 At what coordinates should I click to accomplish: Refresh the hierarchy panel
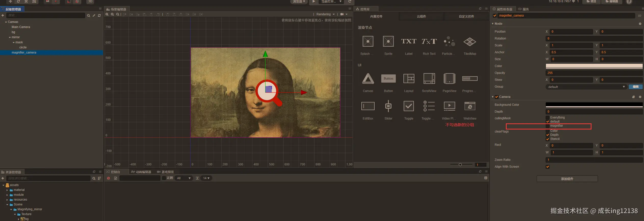[99, 16]
